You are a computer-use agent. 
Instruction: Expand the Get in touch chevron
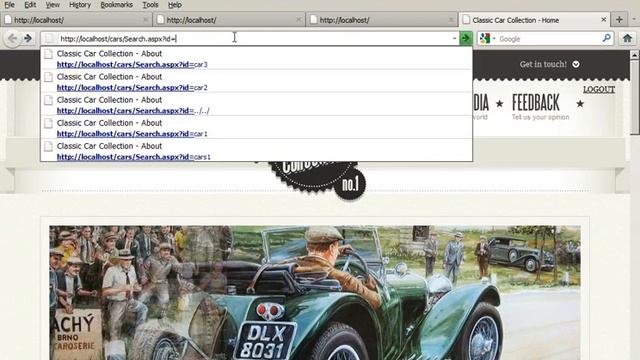click(576, 64)
